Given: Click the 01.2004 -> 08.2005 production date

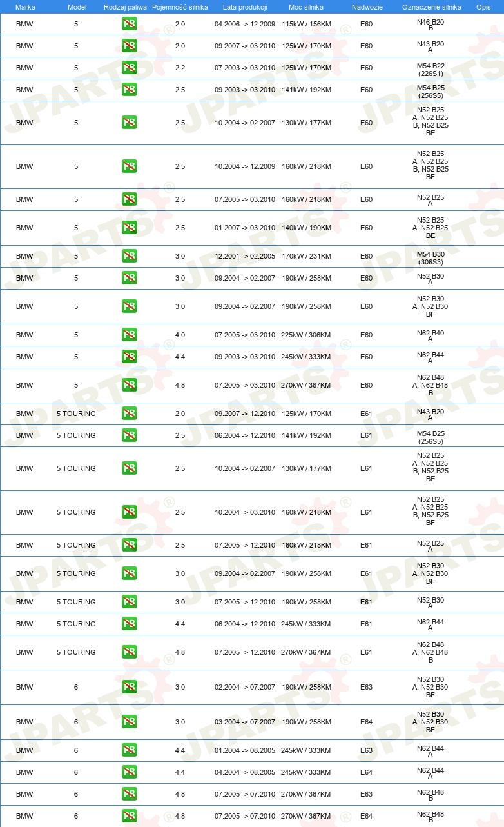Looking at the screenshot, I should click(x=245, y=750).
